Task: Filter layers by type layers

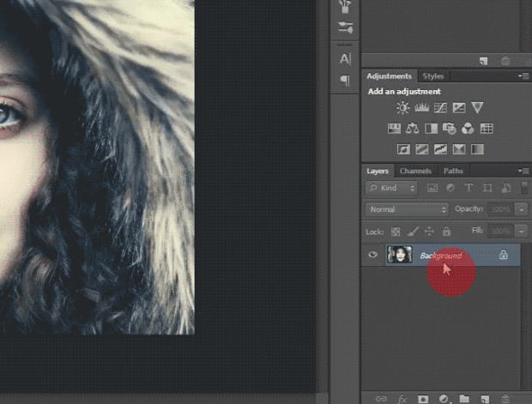Action: pyautogui.click(x=469, y=188)
